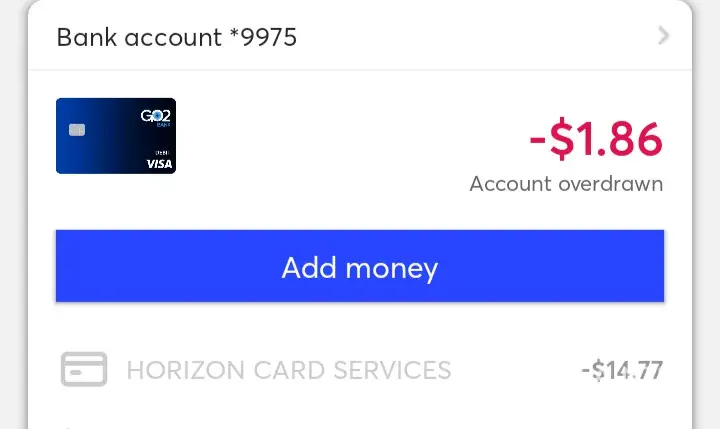Image resolution: width=720 pixels, height=429 pixels.
Task: Tap the word 'money' in the blue button
Action: point(392,268)
